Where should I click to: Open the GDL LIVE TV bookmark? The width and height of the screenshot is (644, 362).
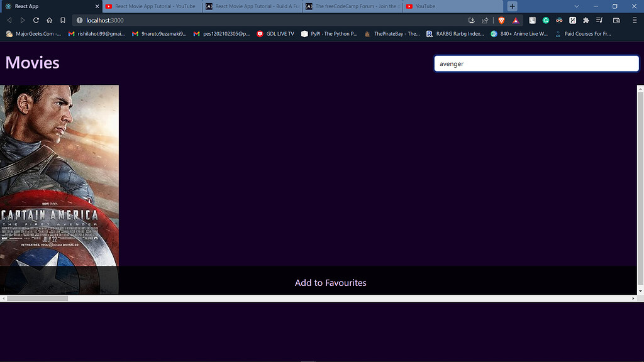click(x=275, y=34)
